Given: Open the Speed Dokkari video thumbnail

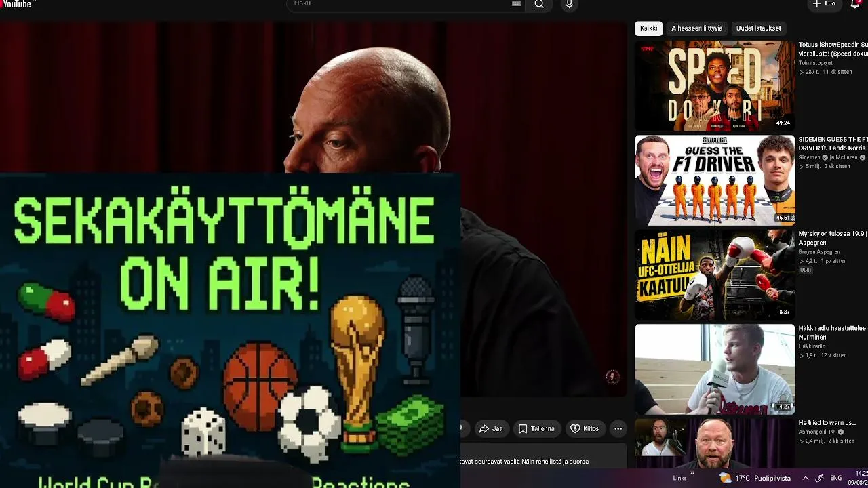Looking at the screenshot, I should [715, 85].
